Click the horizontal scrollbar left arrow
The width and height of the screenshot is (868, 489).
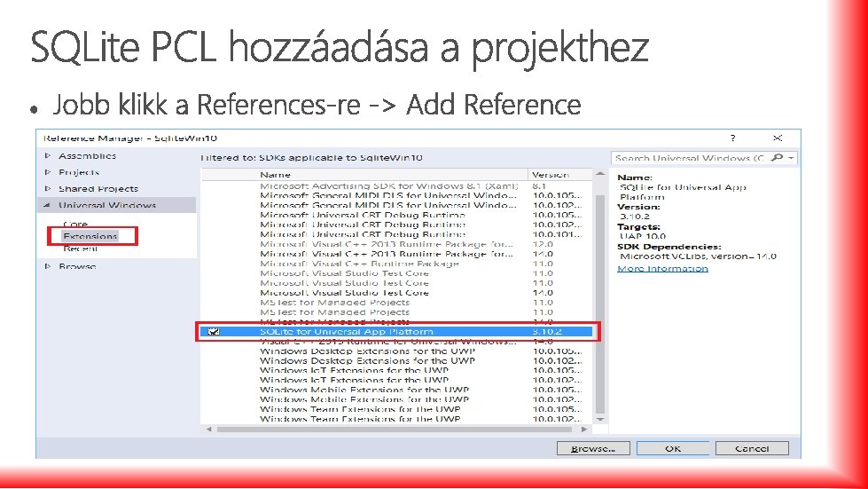point(208,430)
